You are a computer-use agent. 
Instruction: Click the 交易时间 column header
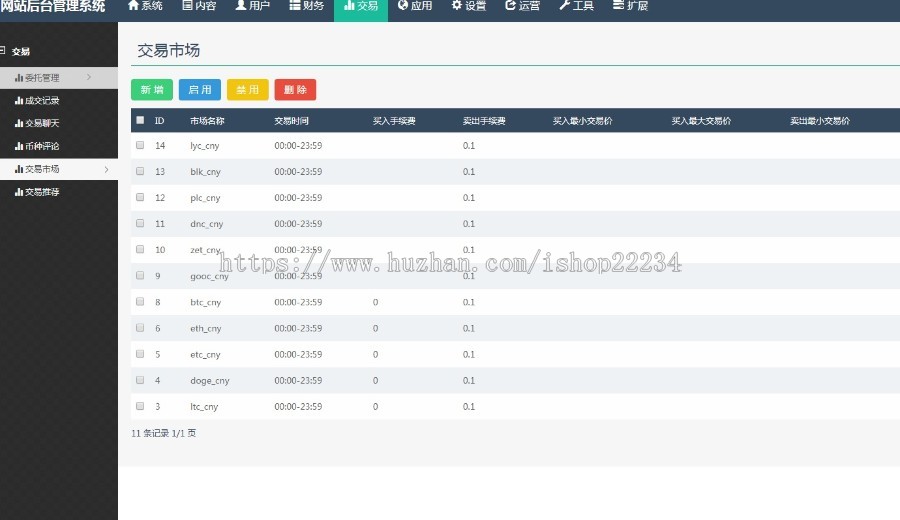click(292, 121)
